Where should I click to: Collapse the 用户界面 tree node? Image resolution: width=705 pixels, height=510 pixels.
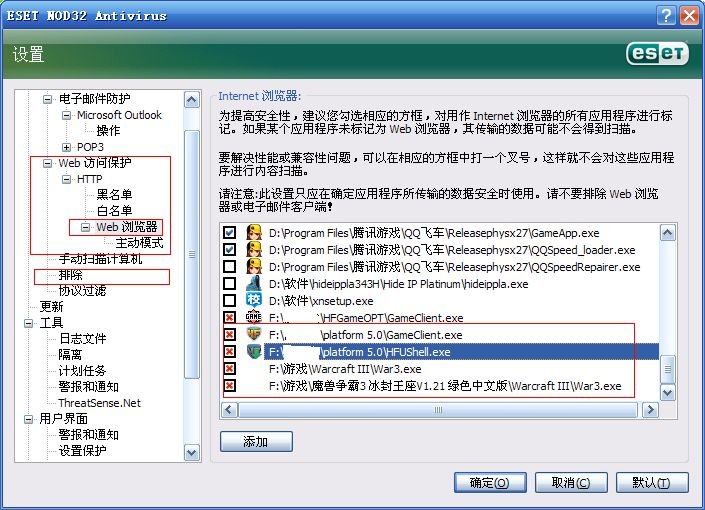pos(28,419)
